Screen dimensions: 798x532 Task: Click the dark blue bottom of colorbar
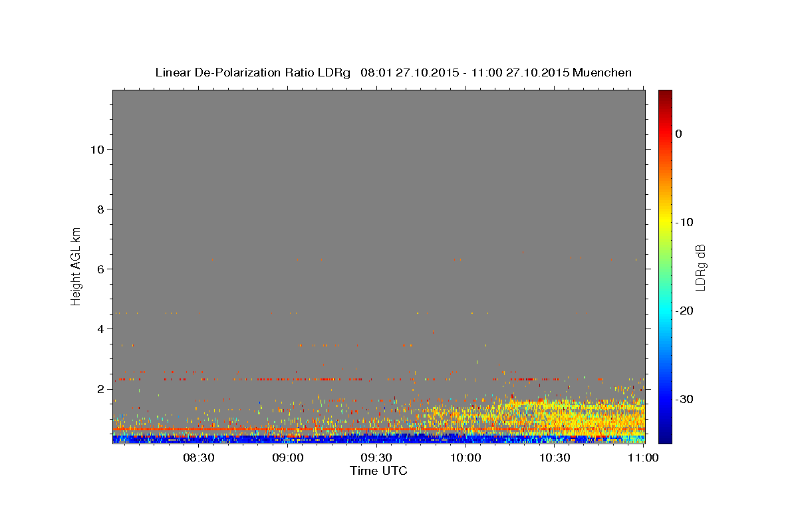[x=665, y=436]
